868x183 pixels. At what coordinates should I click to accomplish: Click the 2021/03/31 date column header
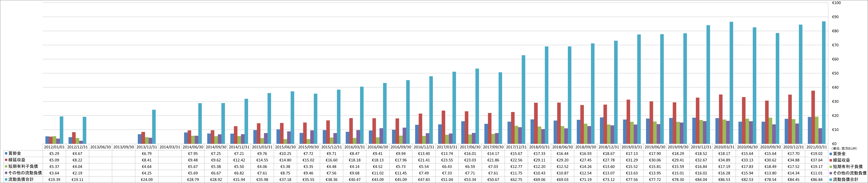(x=816, y=147)
